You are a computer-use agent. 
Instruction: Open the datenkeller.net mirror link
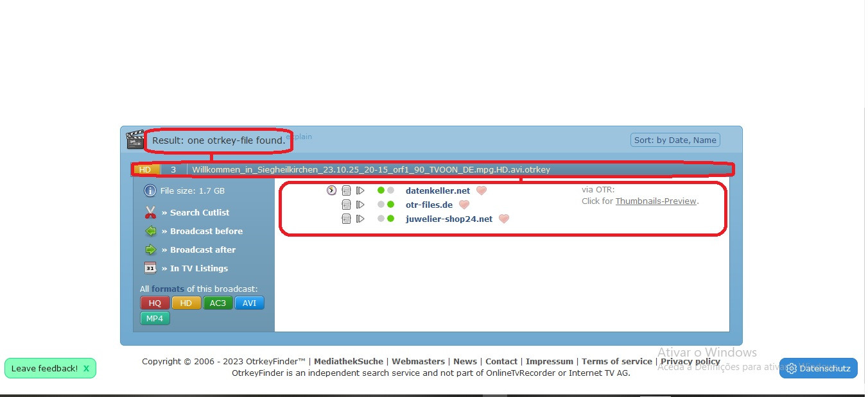438,190
